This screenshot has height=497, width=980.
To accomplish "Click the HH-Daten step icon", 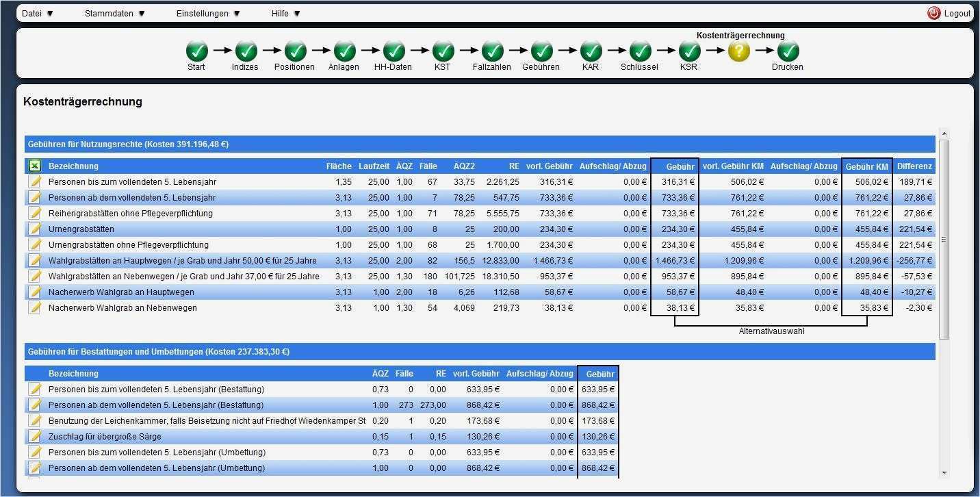I will click(394, 50).
